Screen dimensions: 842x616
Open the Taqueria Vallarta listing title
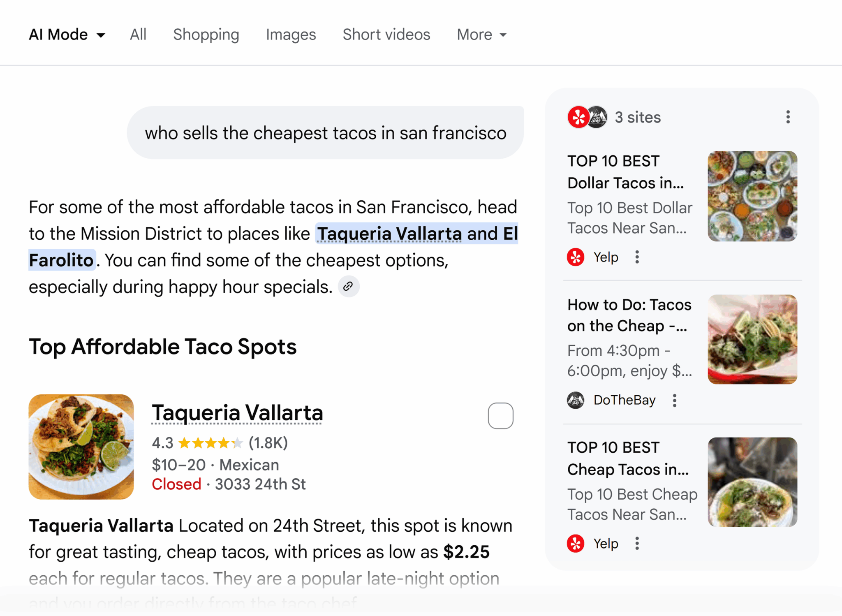237,412
